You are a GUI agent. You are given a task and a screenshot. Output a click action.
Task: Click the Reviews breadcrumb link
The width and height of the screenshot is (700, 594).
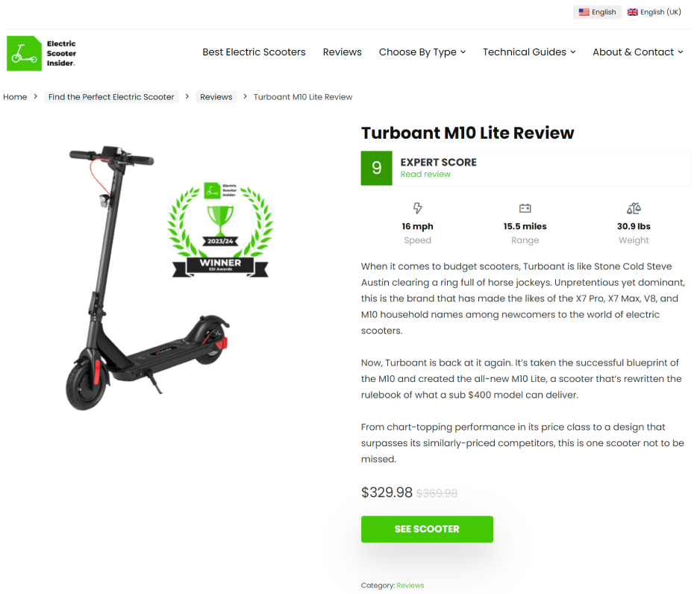click(216, 97)
